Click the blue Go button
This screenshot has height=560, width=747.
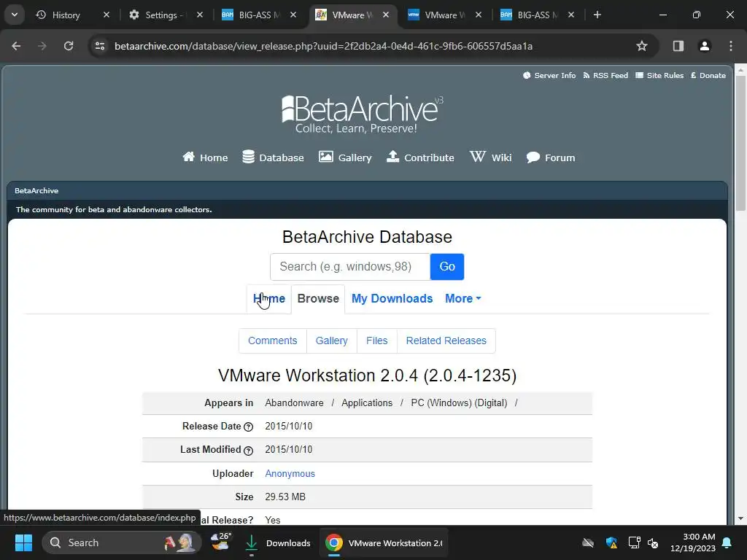447,267
